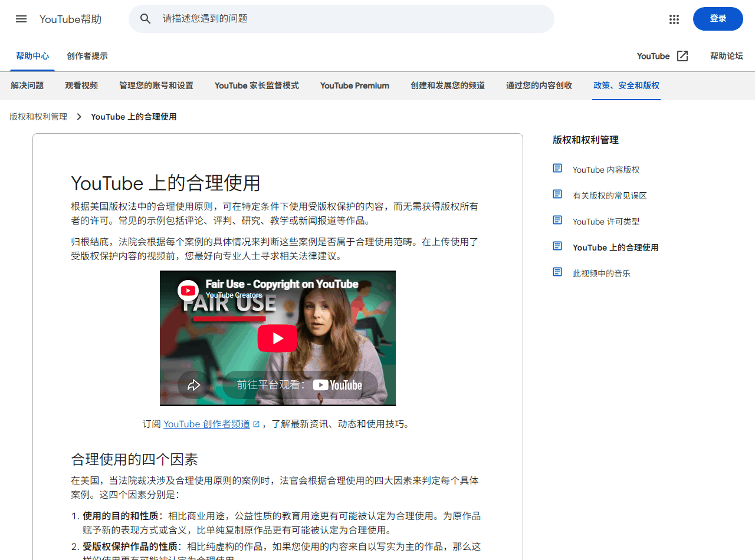Image resolution: width=755 pixels, height=560 pixels.
Task: Click the 受版权保护作品的性质 bold text
Action: click(x=130, y=546)
